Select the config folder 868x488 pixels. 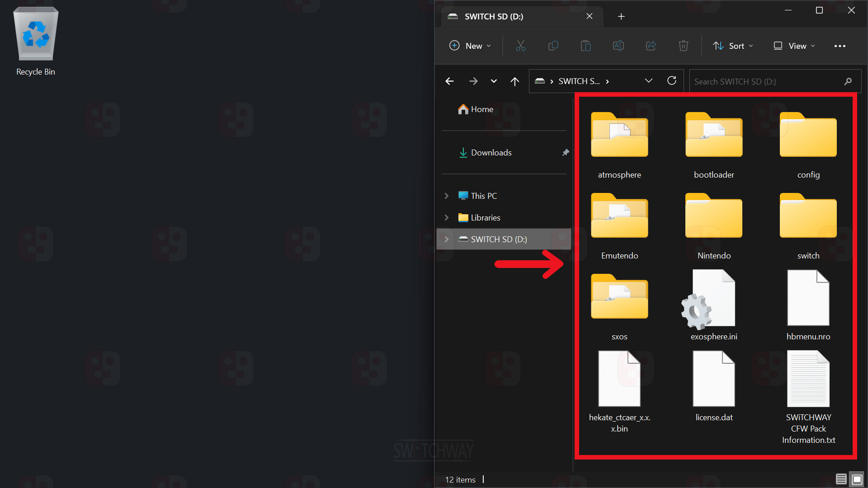(808, 145)
